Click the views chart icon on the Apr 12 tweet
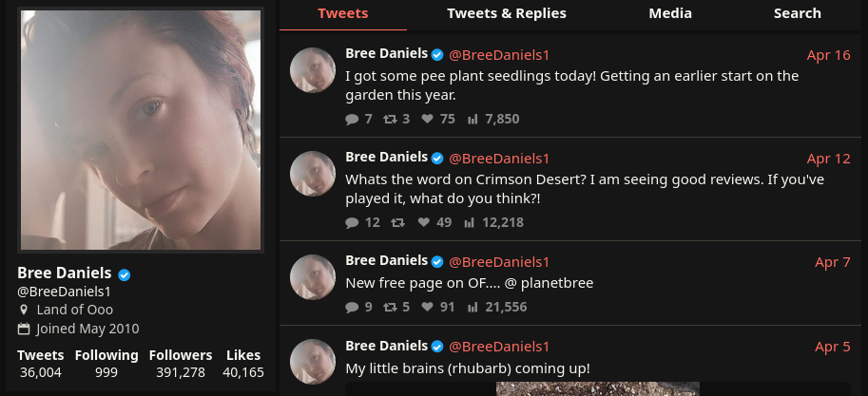 tap(470, 223)
